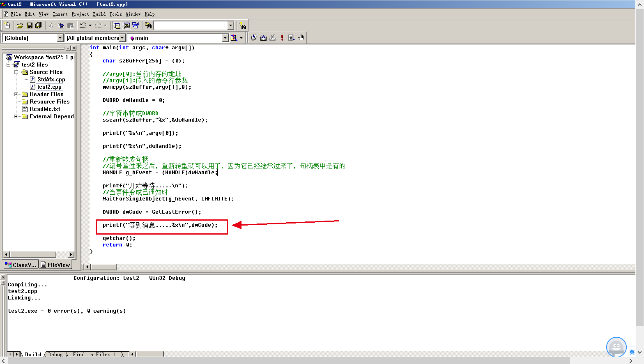Viewport: 644px width, 364px height.
Task: Expand the Header Files folder
Action: [16, 94]
